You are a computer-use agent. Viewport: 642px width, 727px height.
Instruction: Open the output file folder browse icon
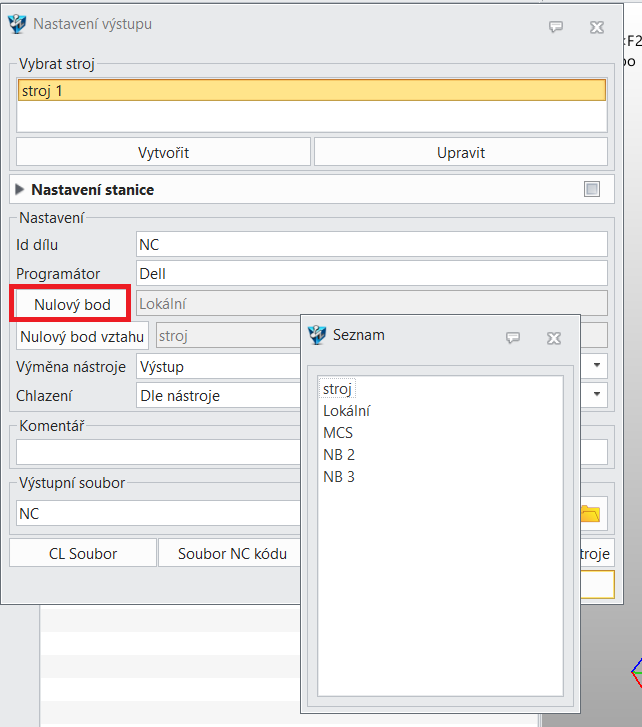590,513
